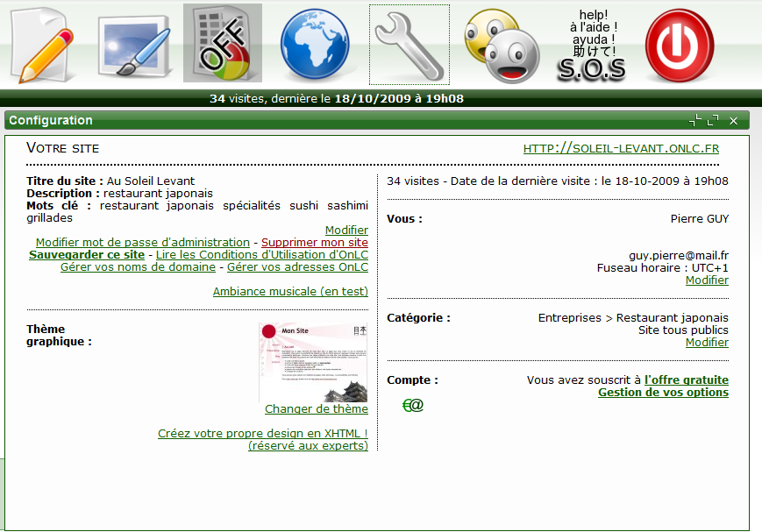
Task: Read Conditions d'Utilisation d'OnLC
Action: click(x=262, y=254)
